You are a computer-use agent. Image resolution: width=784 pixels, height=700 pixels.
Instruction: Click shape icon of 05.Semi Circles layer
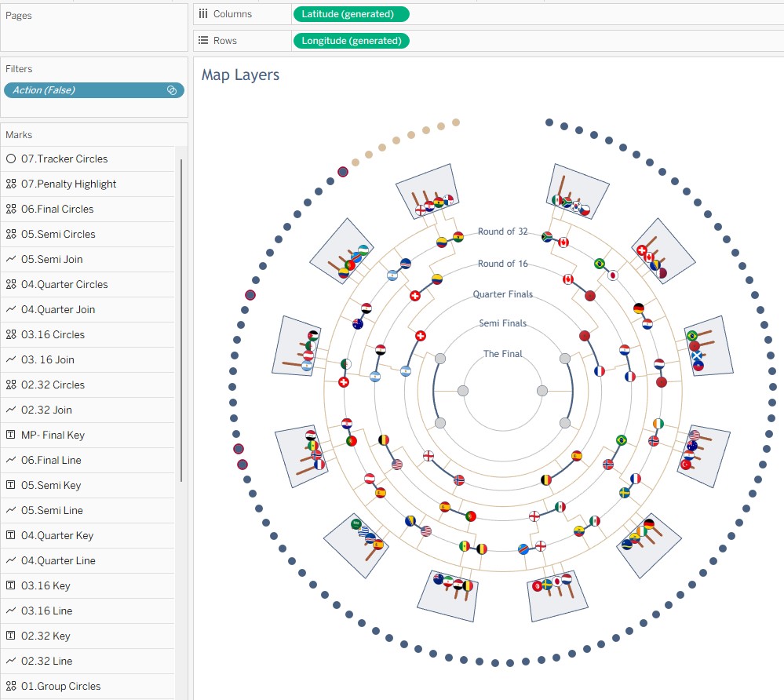11,234
